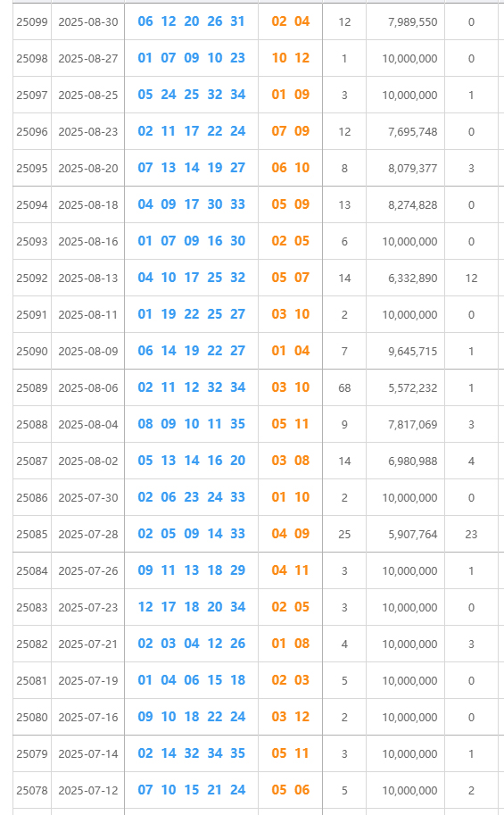Select the date 2025-08-27

(87, 58)
